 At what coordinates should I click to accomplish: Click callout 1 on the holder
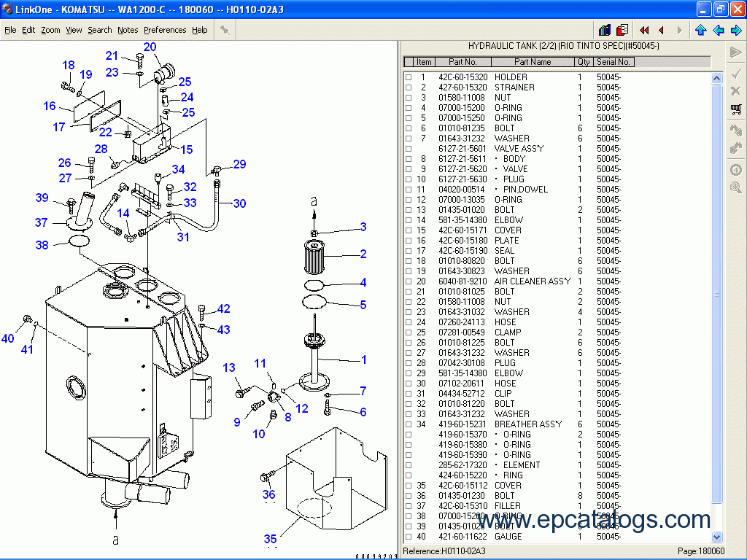tap(363, 359)
